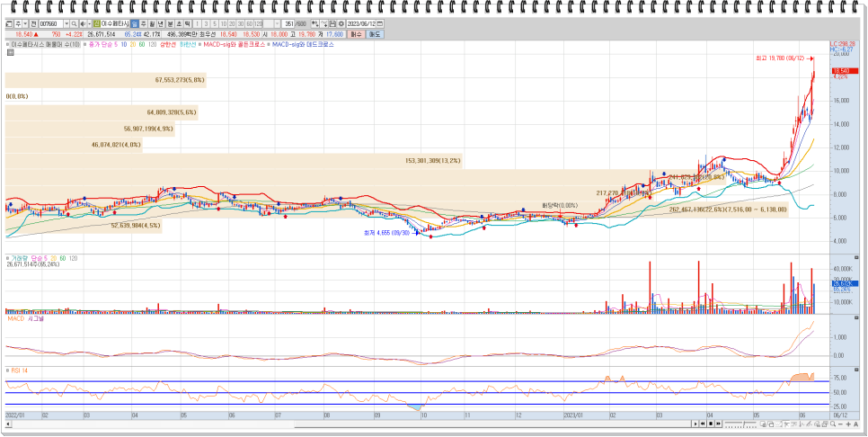
Task: Toggle the MACD-sig와 골든크로스 legend marker
Action: point(199,44)
